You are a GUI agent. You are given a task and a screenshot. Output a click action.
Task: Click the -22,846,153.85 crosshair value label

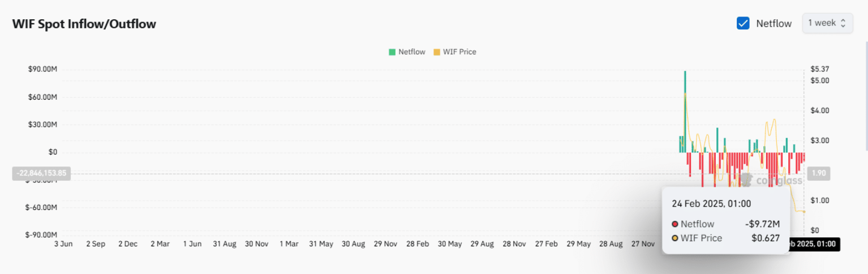coord(41,173)
